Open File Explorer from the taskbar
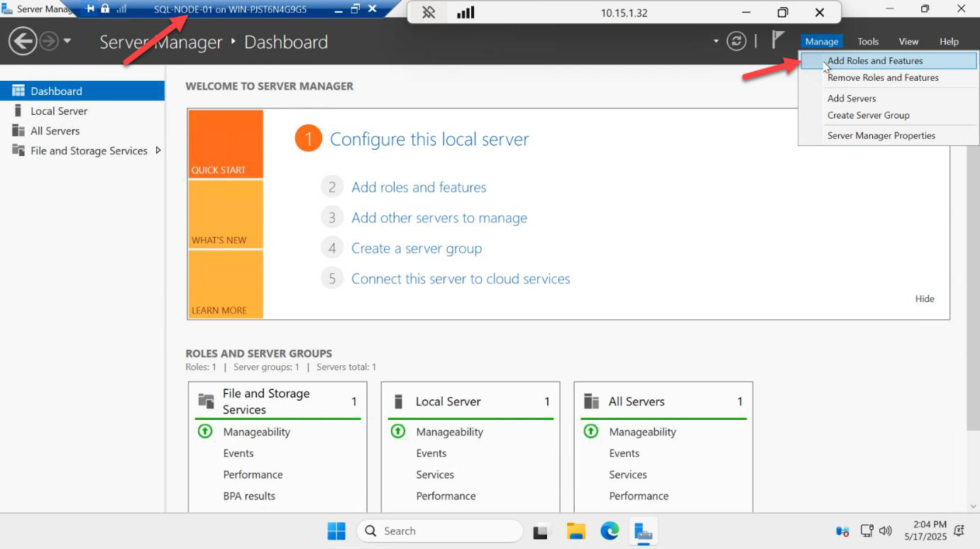This screenshot has width=980, height=549. [x=576, y=531]
